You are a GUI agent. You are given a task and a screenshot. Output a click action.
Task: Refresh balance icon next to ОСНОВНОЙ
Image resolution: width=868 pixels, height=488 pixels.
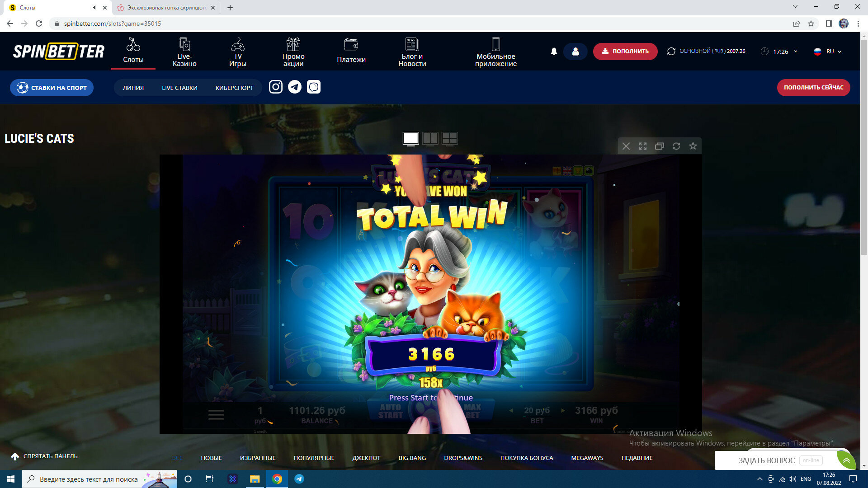click(x=671, y=52)
